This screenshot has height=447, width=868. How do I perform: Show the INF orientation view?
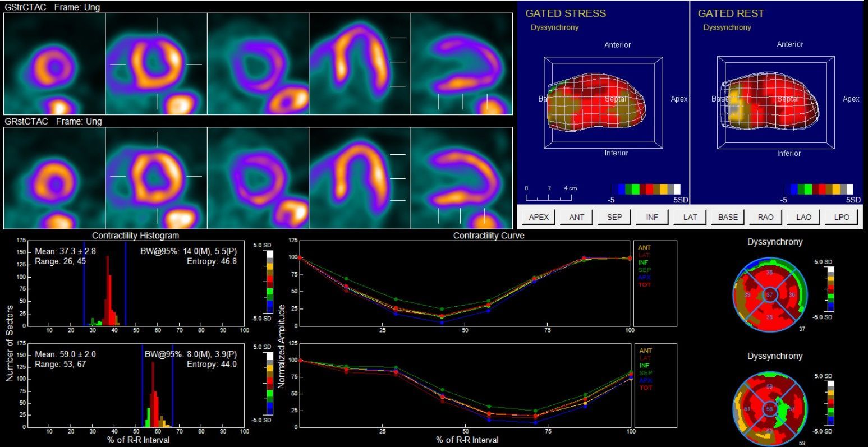653,217
